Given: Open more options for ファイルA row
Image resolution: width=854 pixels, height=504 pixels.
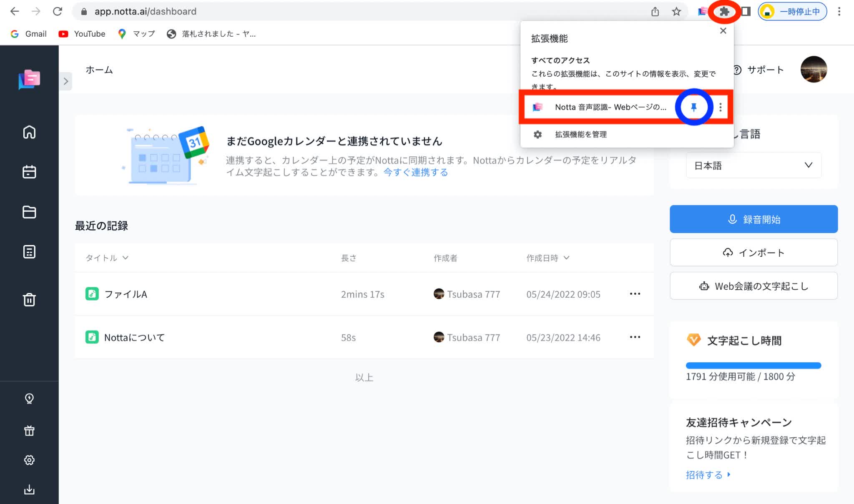Looking at the screenshot, I should click(635, 294).
